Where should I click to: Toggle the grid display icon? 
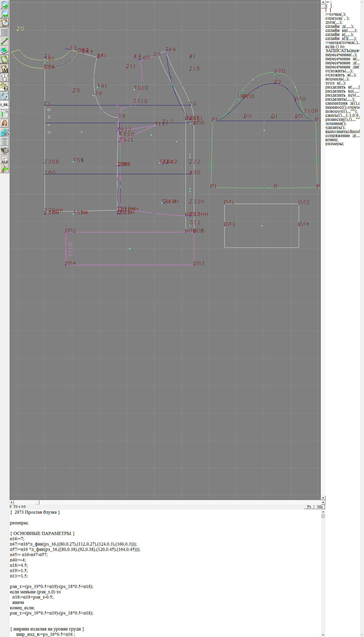5,32
